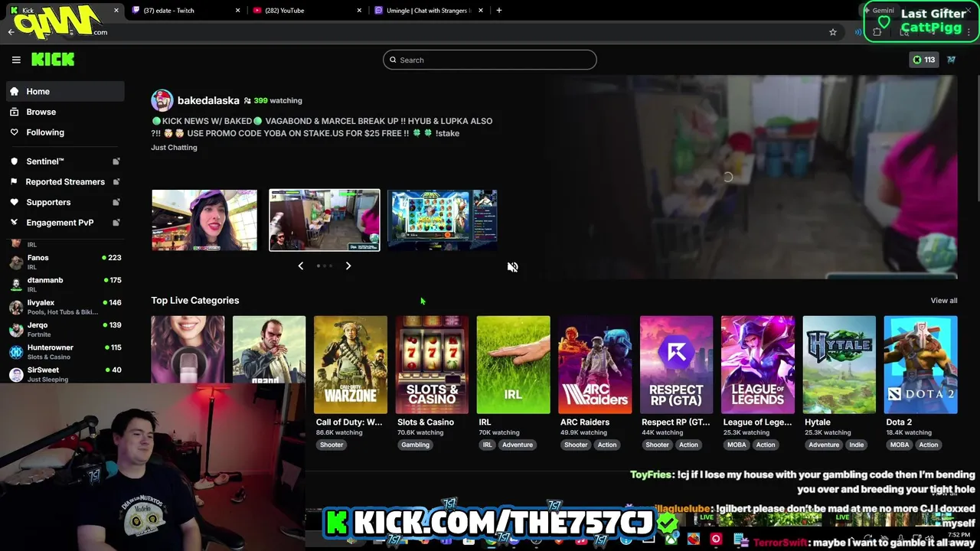Viewport: 980px width, 551px height.
Task: Go to the next featured stream
Action: point(348,266)
